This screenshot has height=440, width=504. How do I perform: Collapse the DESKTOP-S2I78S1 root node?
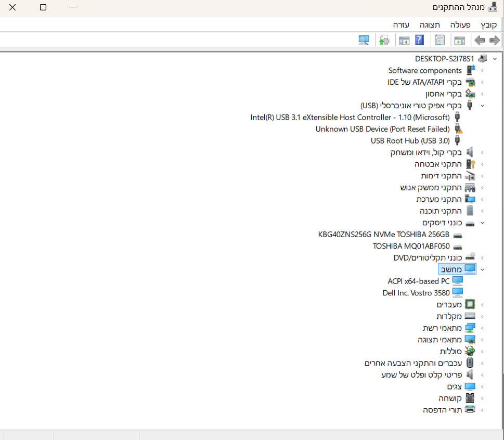495,59
